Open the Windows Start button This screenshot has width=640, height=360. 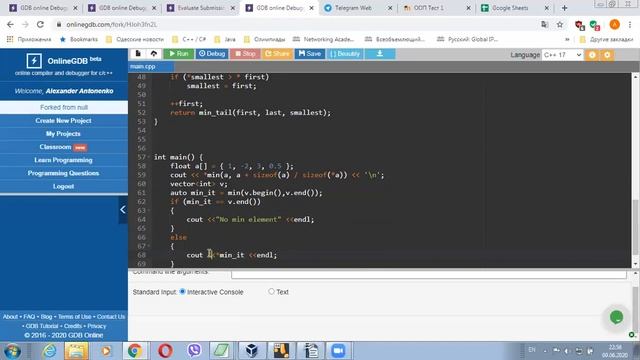12,351
